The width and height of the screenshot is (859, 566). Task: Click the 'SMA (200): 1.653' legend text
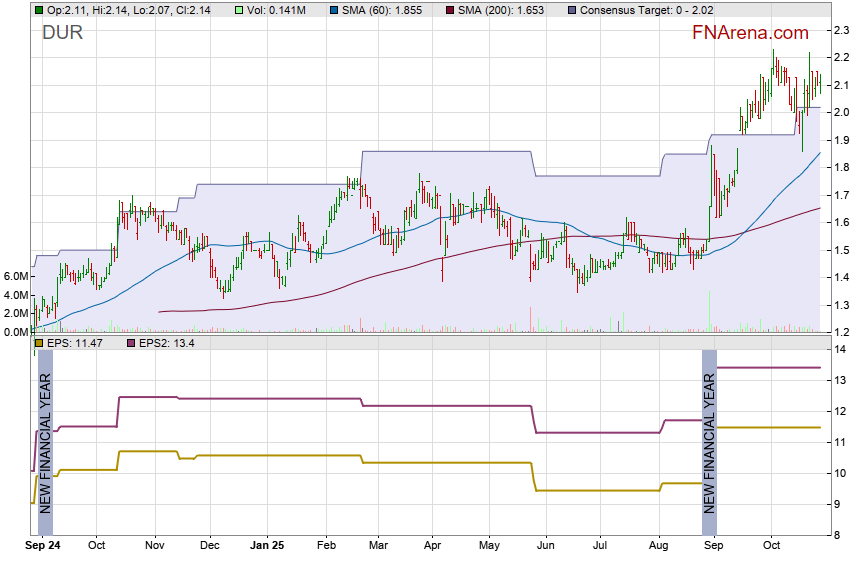click(506, 10)
